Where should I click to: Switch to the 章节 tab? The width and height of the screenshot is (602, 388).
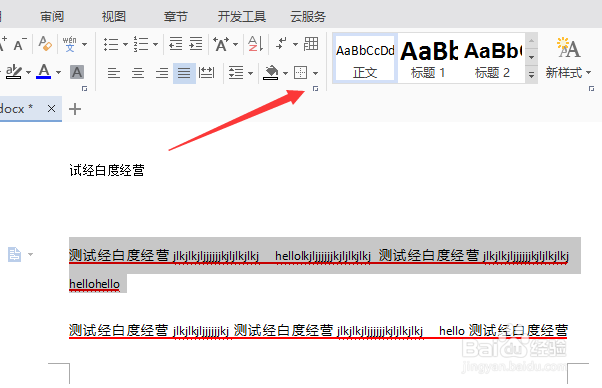point(175,17)
